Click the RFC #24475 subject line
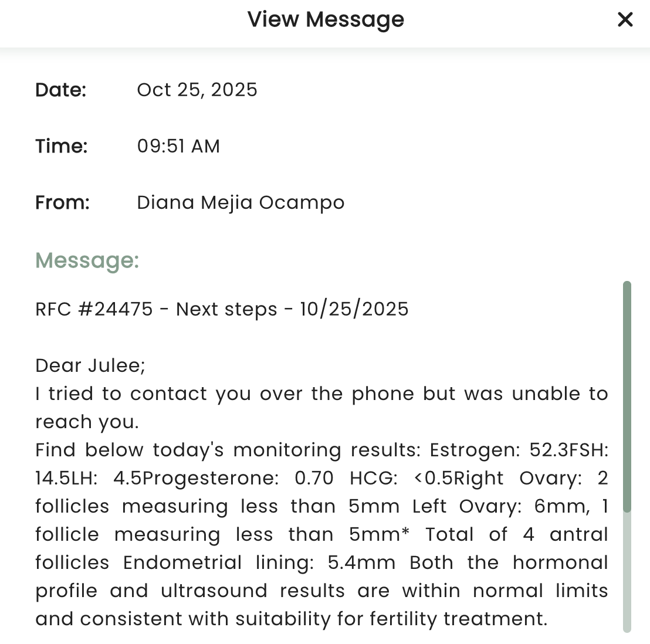Image resolution: width=650 pixels, height=644 pixels. point(222,309)
